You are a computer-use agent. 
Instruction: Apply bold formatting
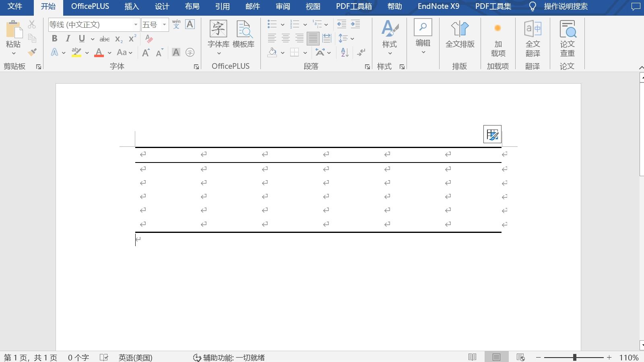tap(55, 39)
